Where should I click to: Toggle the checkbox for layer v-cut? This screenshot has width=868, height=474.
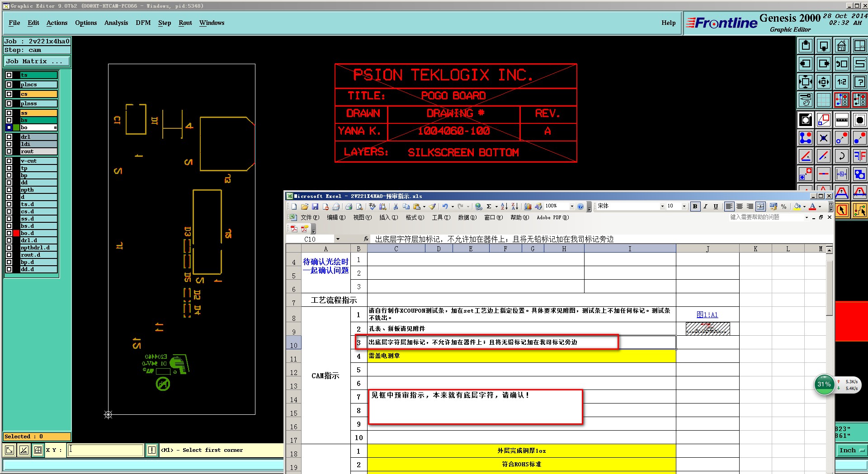[9, 161]
